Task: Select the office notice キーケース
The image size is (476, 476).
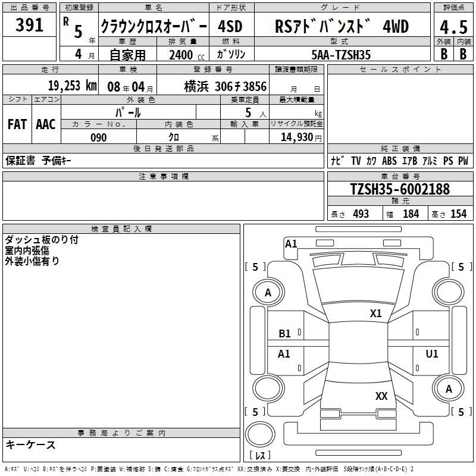Action: coord(31,445)
